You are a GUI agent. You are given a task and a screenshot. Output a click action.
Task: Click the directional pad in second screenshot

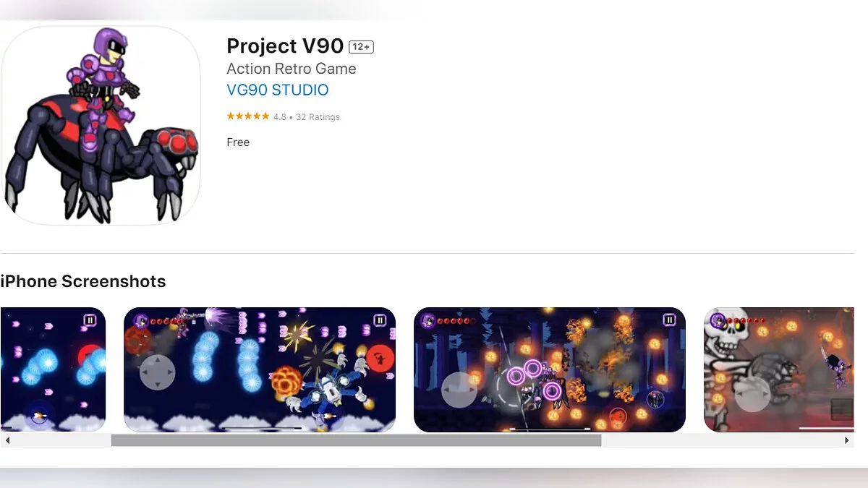tap(158, 374)
